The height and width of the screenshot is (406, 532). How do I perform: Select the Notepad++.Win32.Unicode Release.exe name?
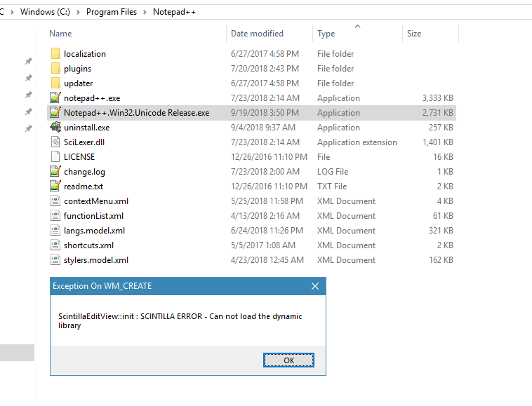[x=136, y=113]
